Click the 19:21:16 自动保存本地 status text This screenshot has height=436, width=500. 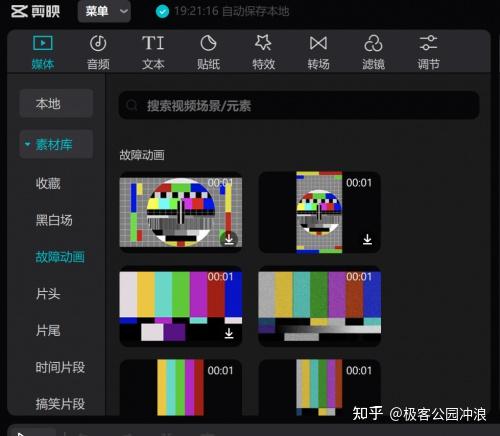[231, 12]
